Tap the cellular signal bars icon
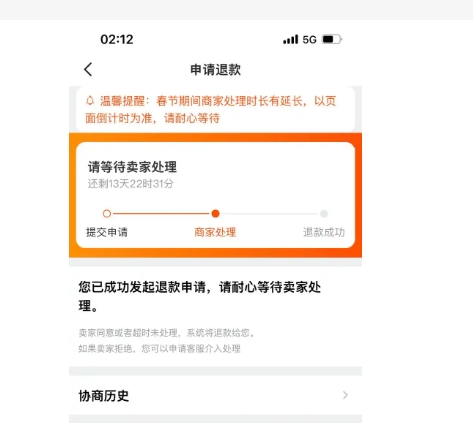Viewport: 473px width, 423px height. tap(290, 39)
